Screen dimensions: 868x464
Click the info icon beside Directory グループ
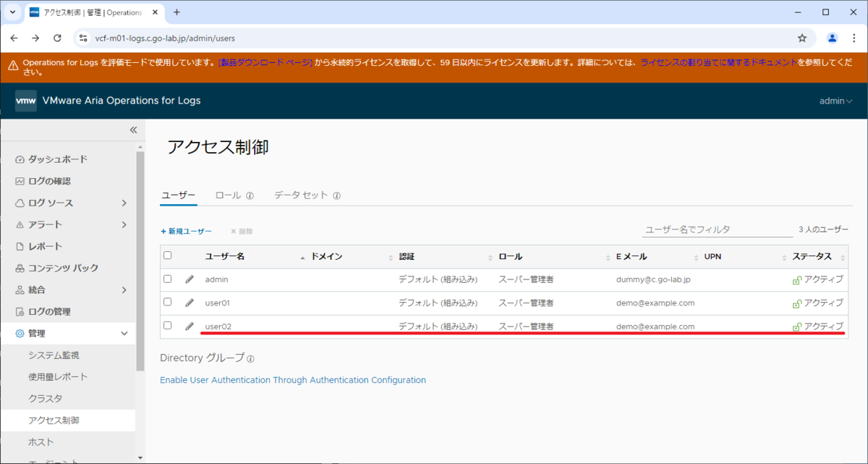click(251, 358)
